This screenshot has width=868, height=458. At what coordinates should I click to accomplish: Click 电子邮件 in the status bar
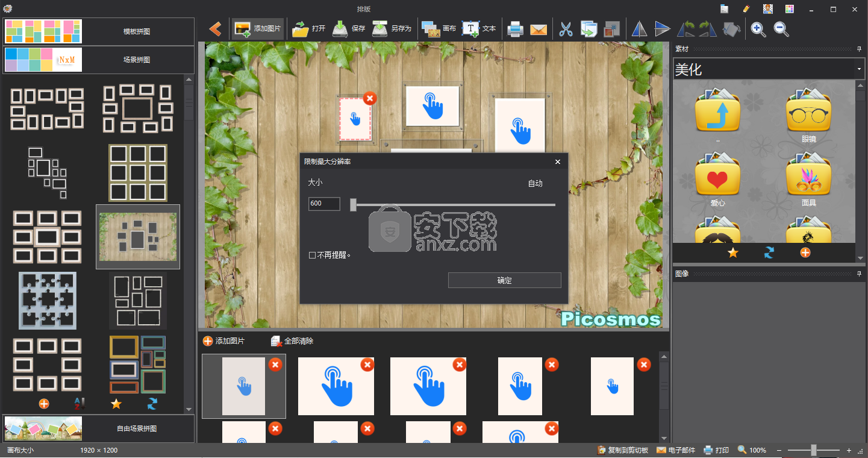(675, 450)
